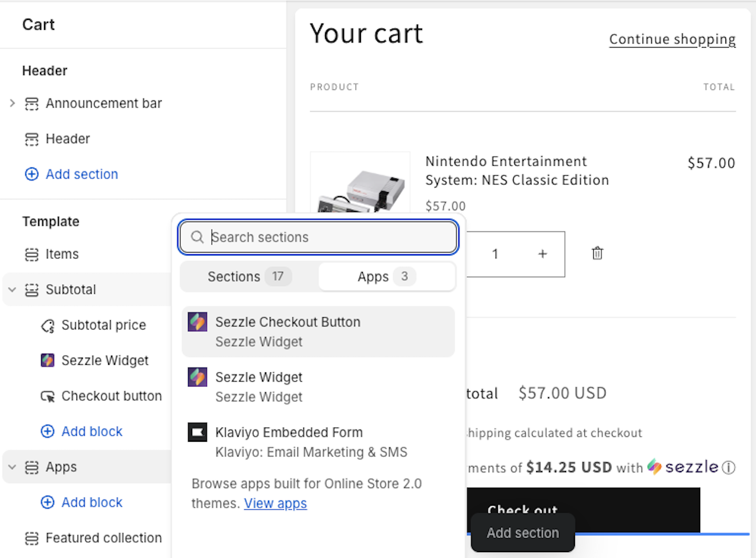Remove item with the trash icon

[597, 253]
